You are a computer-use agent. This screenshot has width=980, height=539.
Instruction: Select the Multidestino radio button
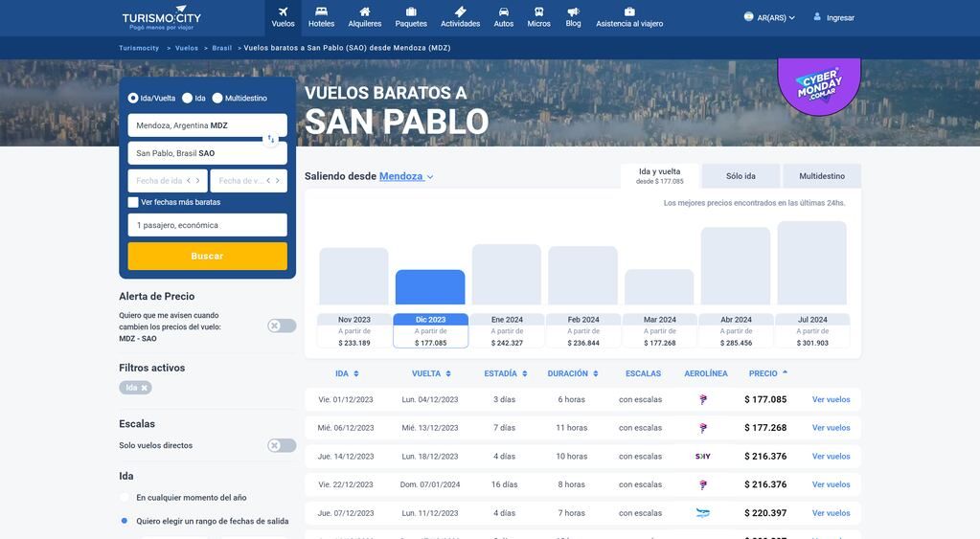(217, 98)
